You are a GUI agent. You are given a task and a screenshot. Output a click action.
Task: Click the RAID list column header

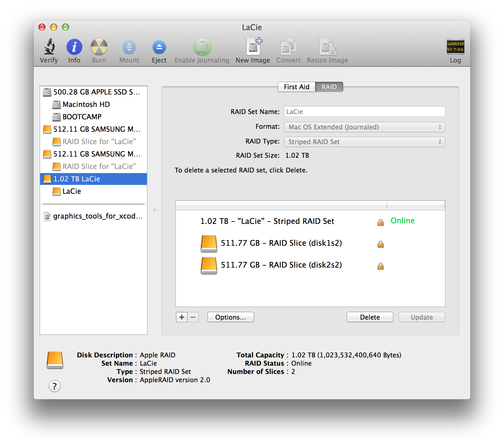(310, 205)
